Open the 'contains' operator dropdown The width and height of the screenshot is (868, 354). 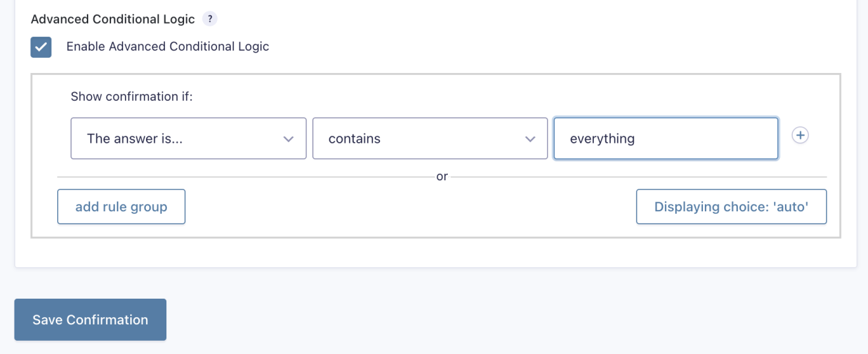point(429,138)
